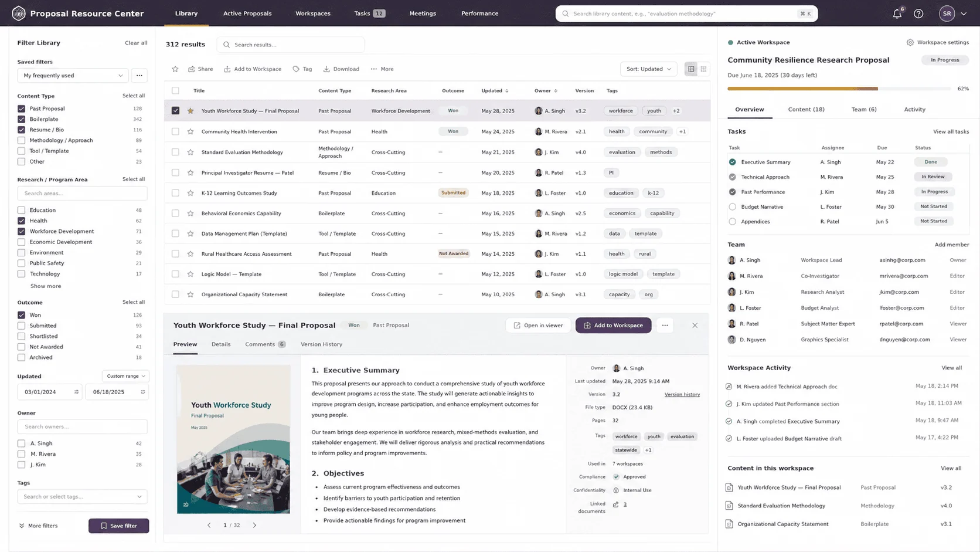Image resolution: width=980 pixels, height=552 pixels.
Task: Open the Active Proposals nav item
Action: pos(247,13)
